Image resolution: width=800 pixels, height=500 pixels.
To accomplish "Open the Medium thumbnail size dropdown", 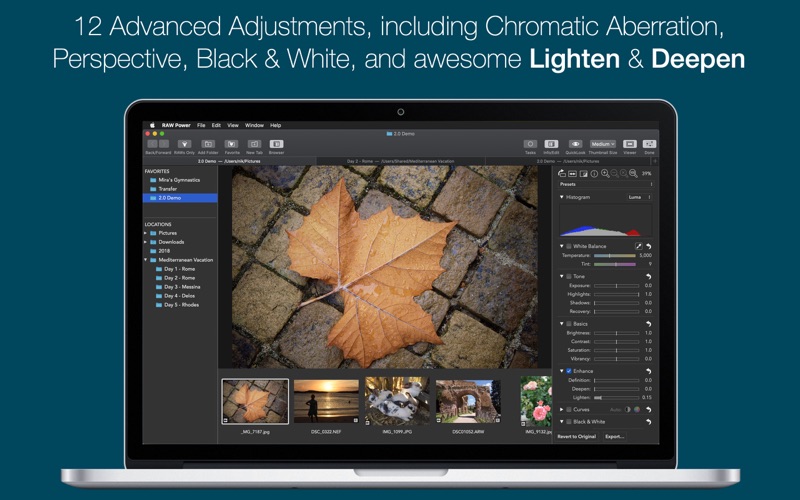I will pyautogui.click(x=602, y=144).
